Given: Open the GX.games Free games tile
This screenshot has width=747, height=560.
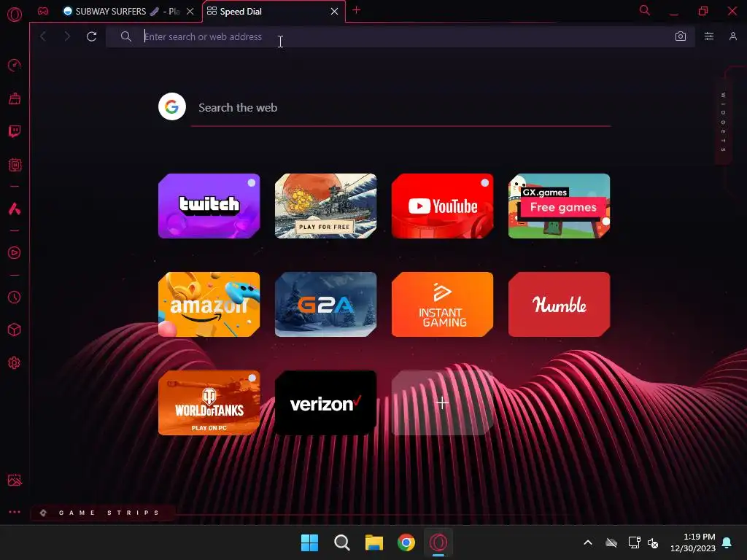Looking at the screenshot, I should click(x=560, y=206).
